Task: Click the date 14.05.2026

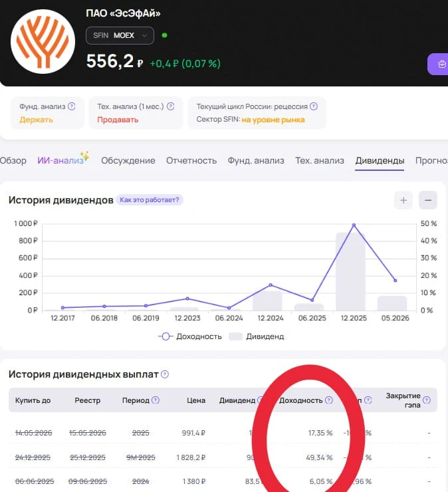Action: tap(34, 433)
